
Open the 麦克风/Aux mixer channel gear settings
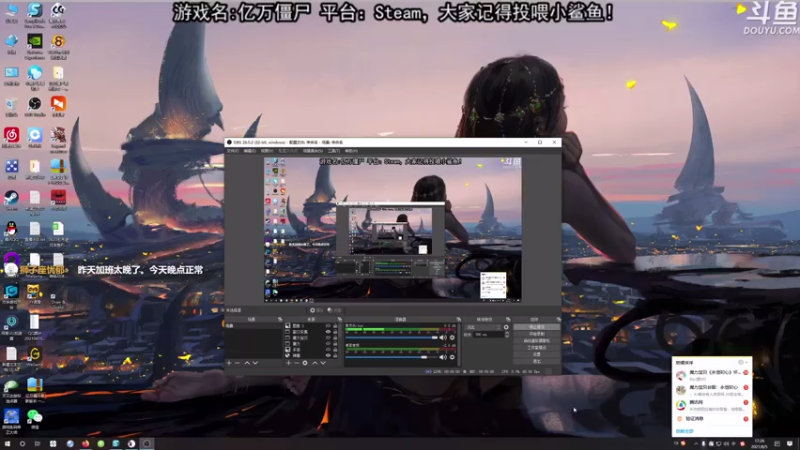coord(452,337)
